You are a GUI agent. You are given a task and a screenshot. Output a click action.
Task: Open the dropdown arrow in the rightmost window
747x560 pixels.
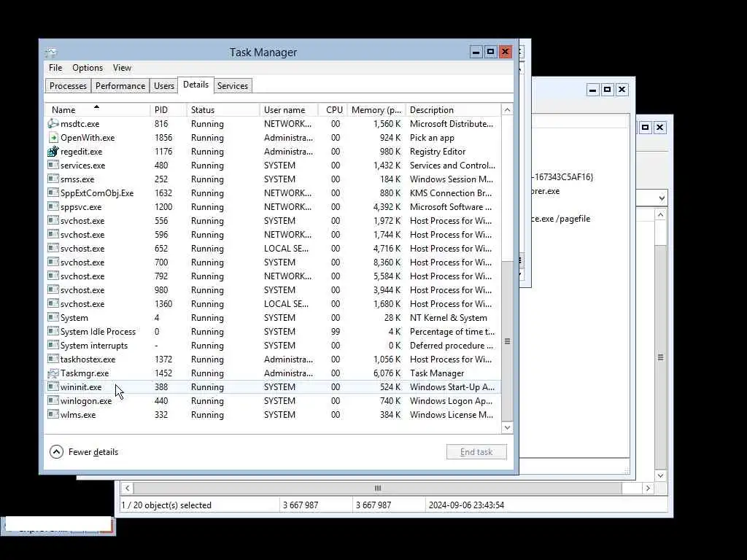(661, 198)
